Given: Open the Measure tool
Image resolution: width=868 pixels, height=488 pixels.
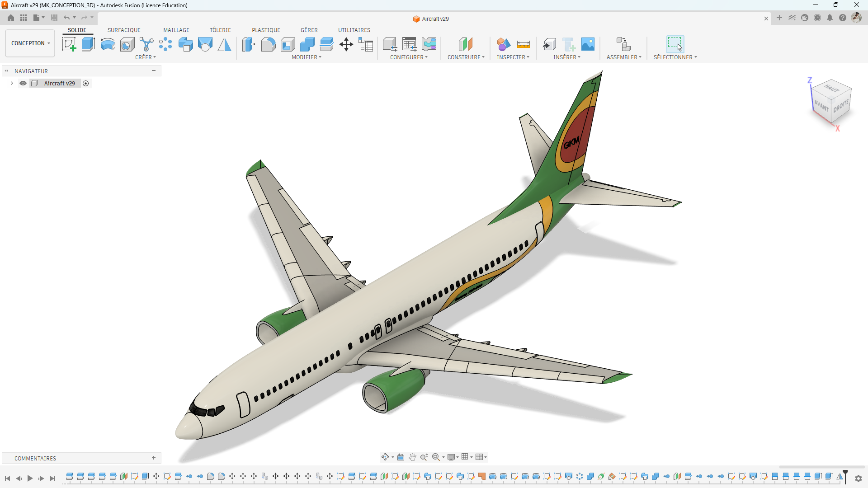Looking at the screenshot, I should 523,44.
